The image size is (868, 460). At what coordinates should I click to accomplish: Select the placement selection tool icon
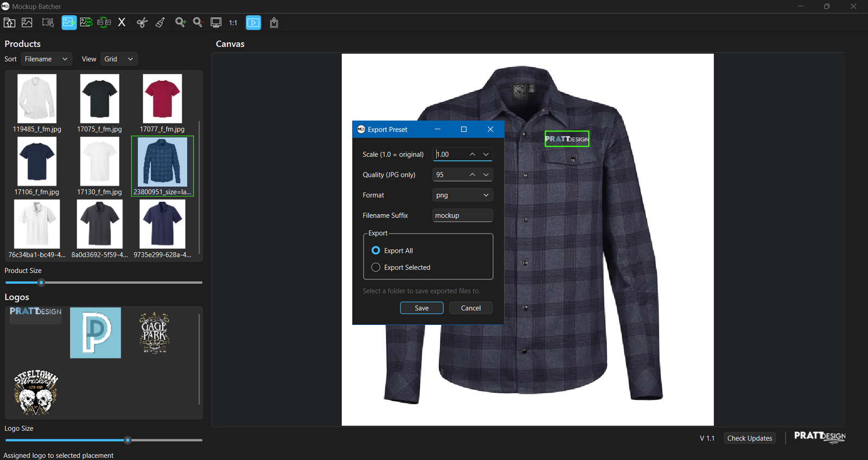[x=48, y=22]
